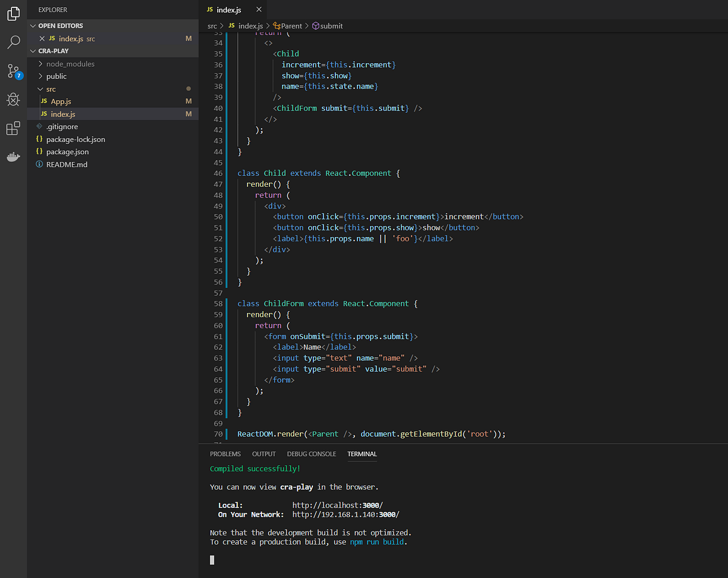Switch to the DEBUG CONSOLE tab

point(311,454)
